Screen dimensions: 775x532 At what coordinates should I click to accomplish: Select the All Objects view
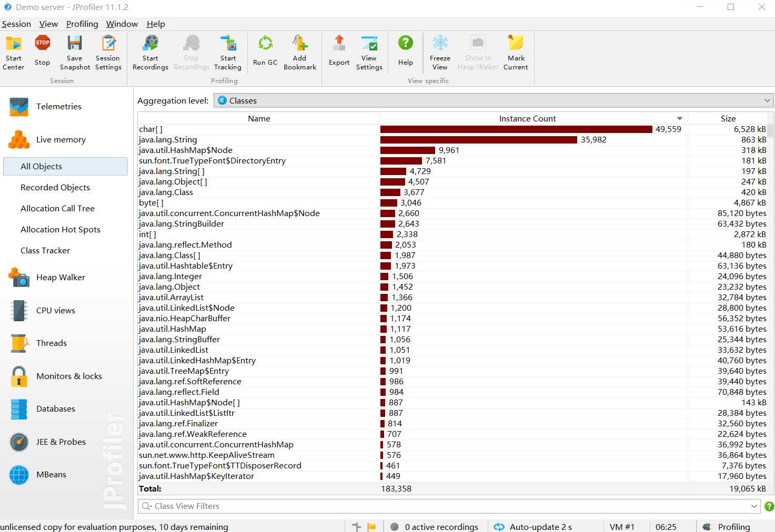(x=66, y=167)
